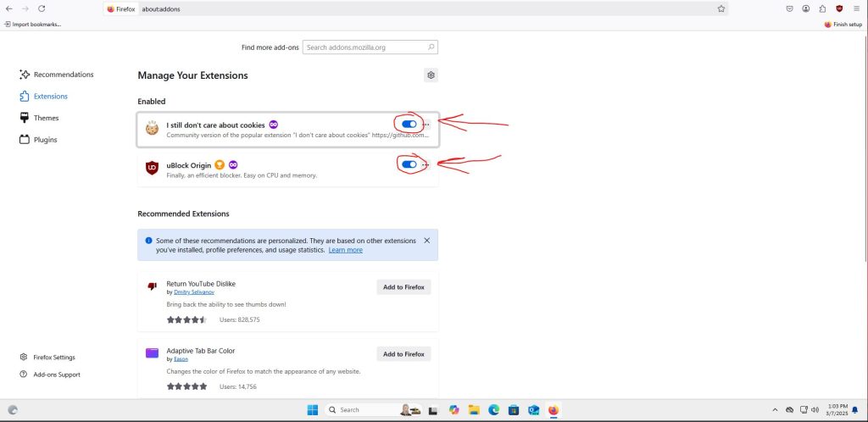Open author link Eason
868x422 pixels.
tap(181, 359)
